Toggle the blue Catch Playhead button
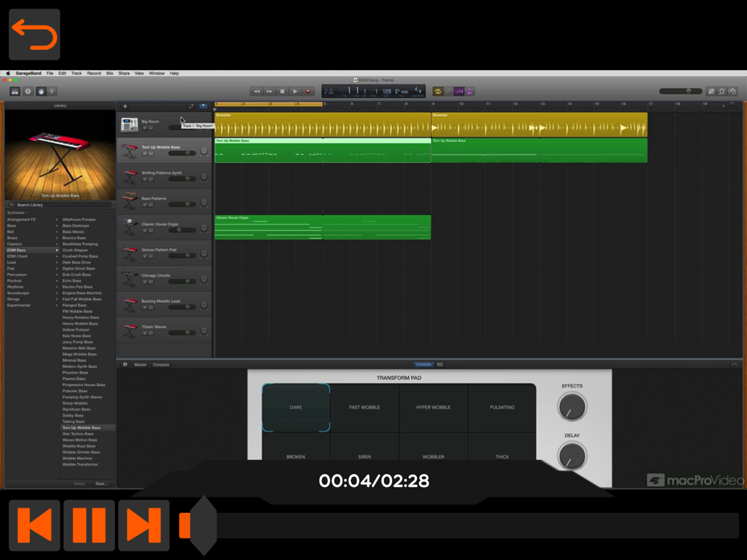This screenshot has width=747, height=560. tap(203, 106)
